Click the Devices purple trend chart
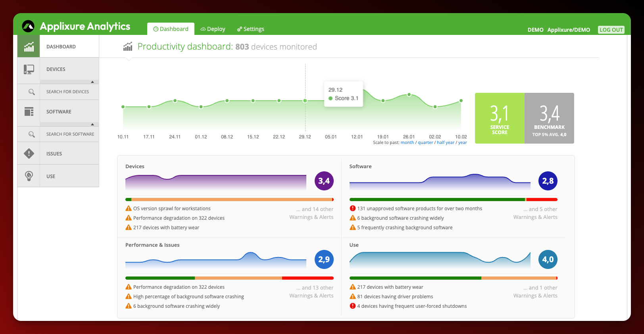The image size is (644, 334). tap(216, 182)
